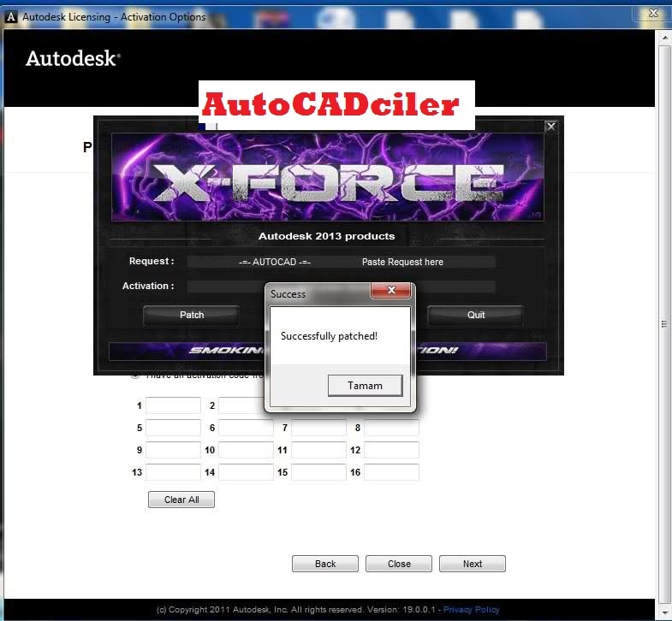This screenshot has height=621, width=672.
Task: Click activation code box number 6
Action: pos(246,428)
